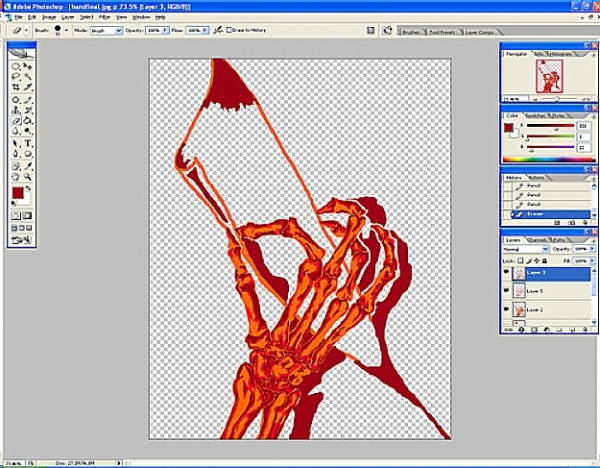This screenshot has width=600, height=468.
Task: Select the Shape tool
Action: click(x=28, y=154)
